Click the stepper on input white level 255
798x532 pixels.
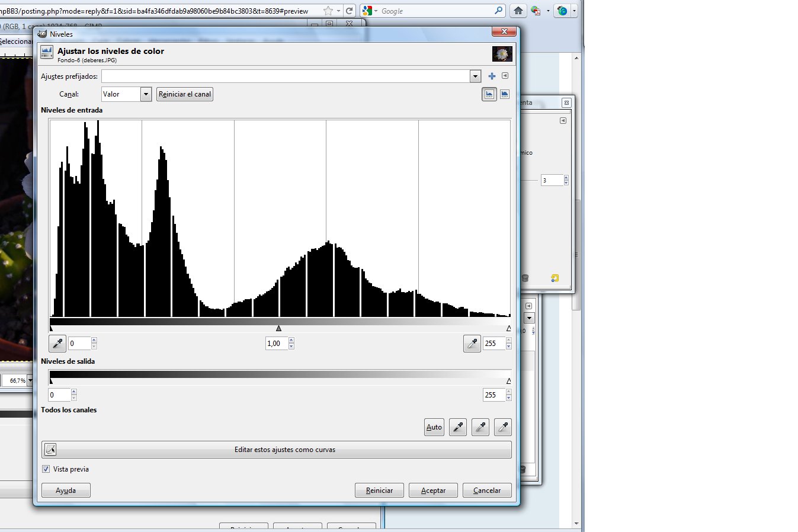coord(508,343)
